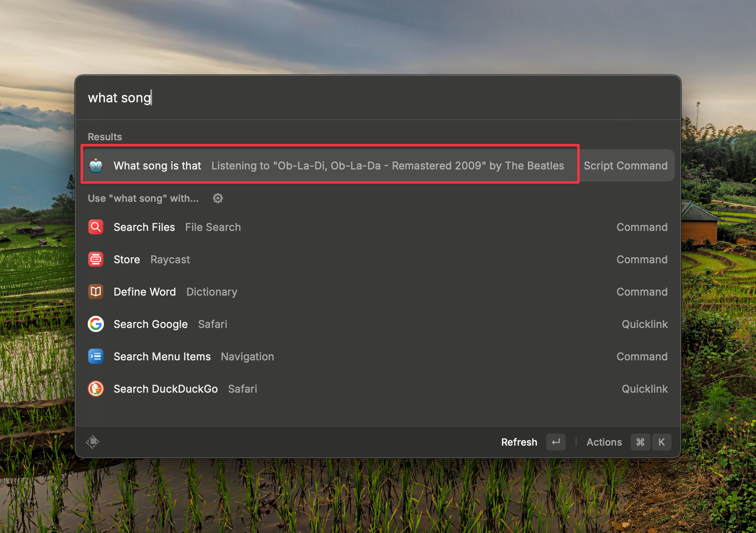The image size is (756, 533).
Task: Click the red Search Files magnifier icon
Action: click(96, 227)
